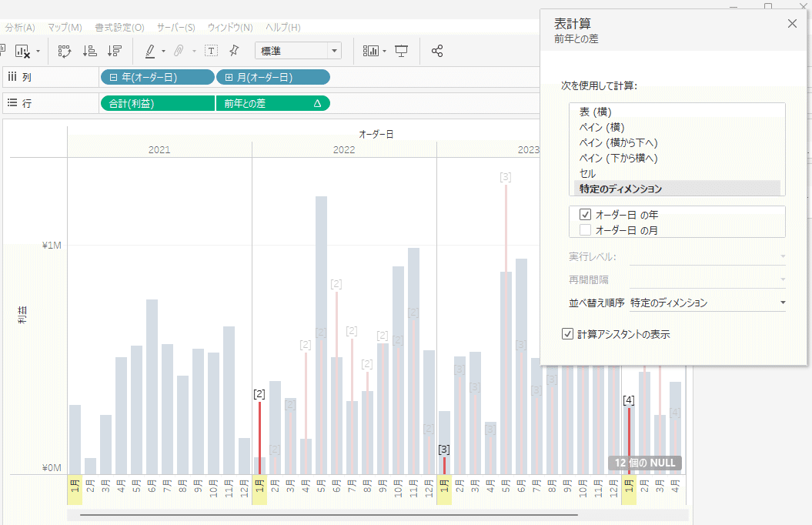Click the オーダー日 chart header

tap(376, 135)
